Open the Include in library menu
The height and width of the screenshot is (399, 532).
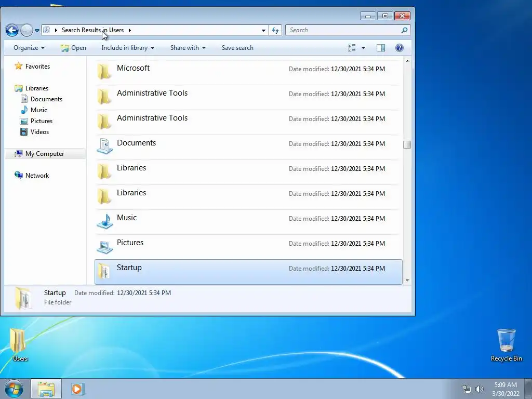tap(128, 48)
